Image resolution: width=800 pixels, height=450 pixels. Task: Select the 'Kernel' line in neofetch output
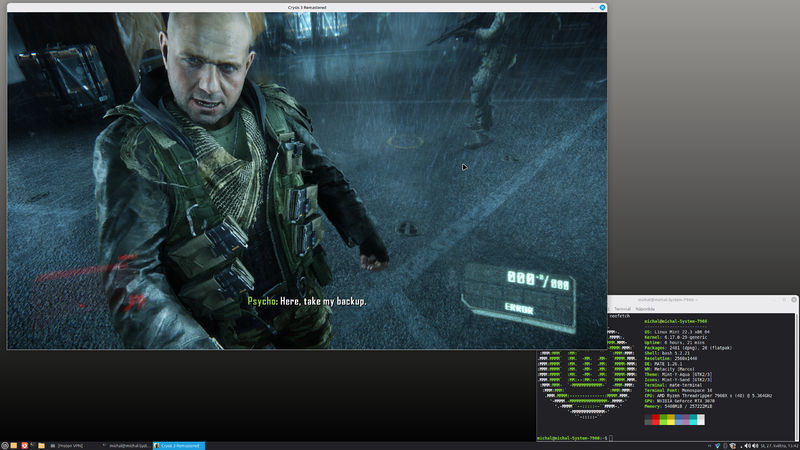click(676, 337)
